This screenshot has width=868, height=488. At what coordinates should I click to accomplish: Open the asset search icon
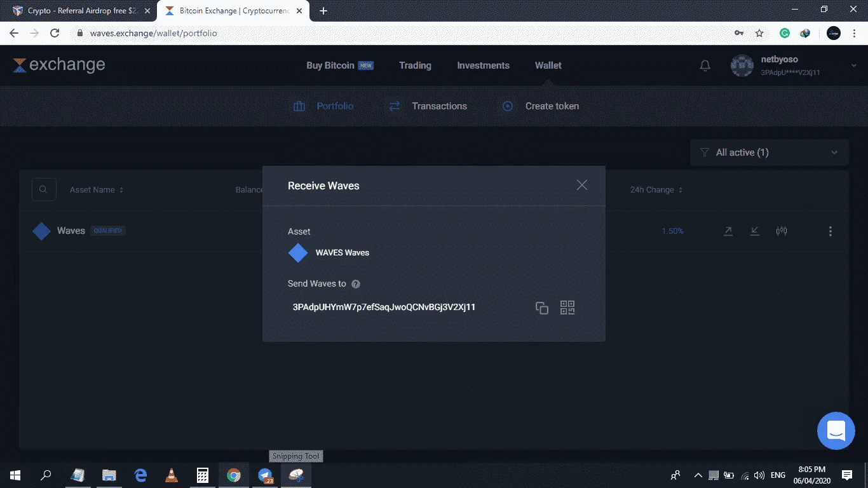(44, 189)
